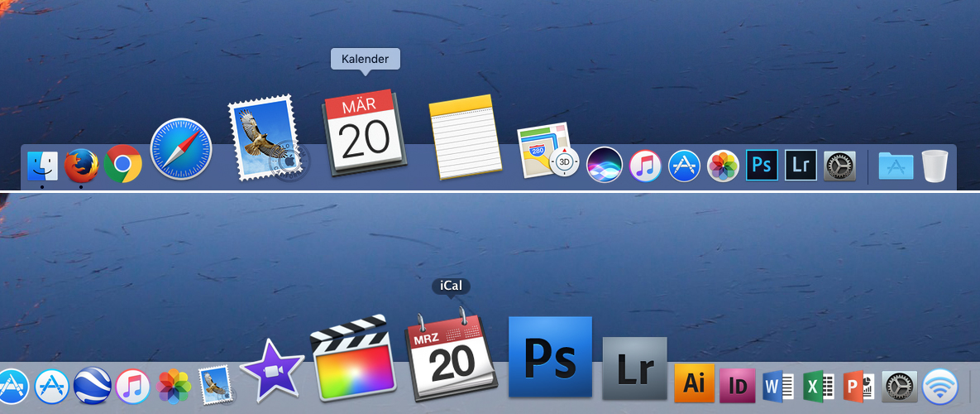Open the blue Wi-Fi app in lower dock
Viewport: 980px width, 414px height.
(x=940, y=387)
